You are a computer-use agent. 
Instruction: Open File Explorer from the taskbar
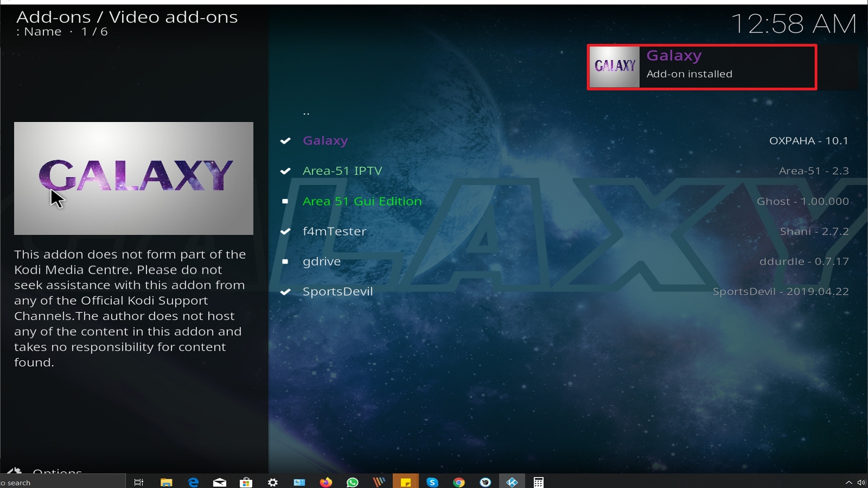click(x=166, y=482)
